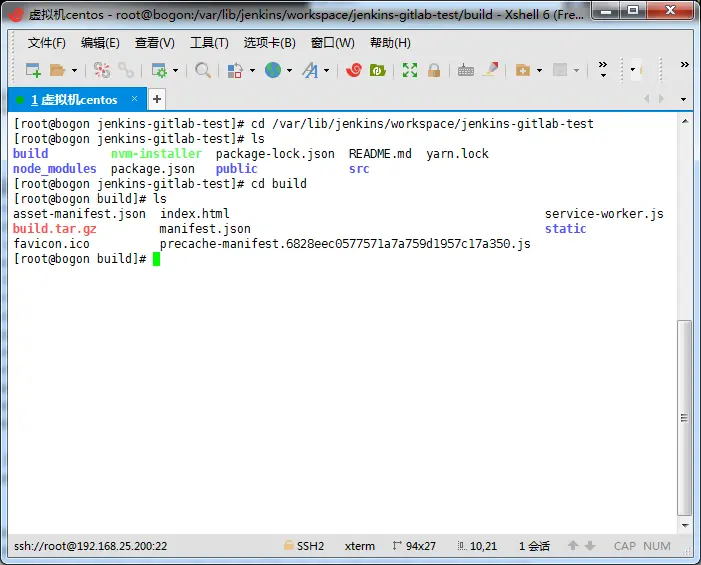Click the nvm-installer text in listing
This screenshot has height=565, width=701.
[156, 154]
